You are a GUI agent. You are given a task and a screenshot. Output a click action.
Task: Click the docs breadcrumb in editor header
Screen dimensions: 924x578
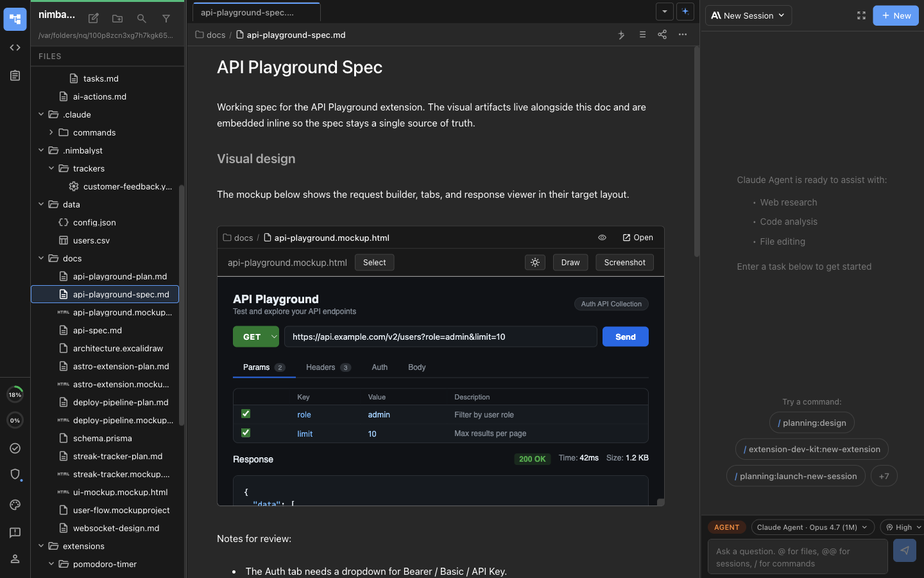pyautogui.click(x=210, y=35)
